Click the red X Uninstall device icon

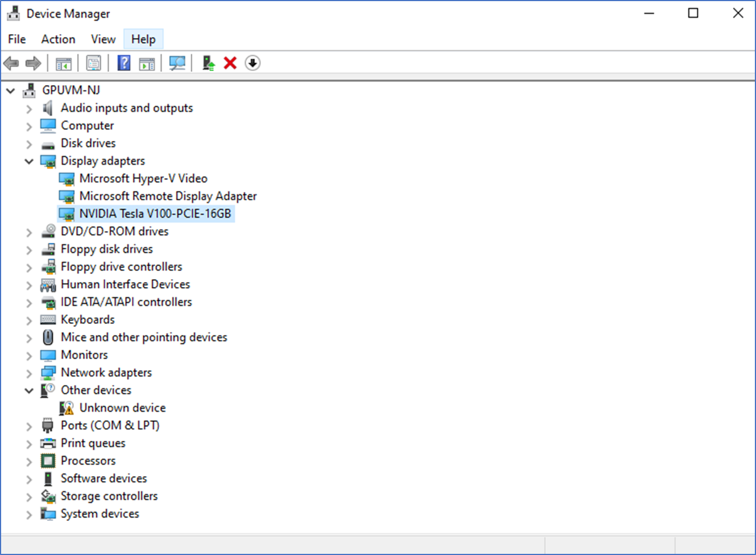[x=230, y=63]
